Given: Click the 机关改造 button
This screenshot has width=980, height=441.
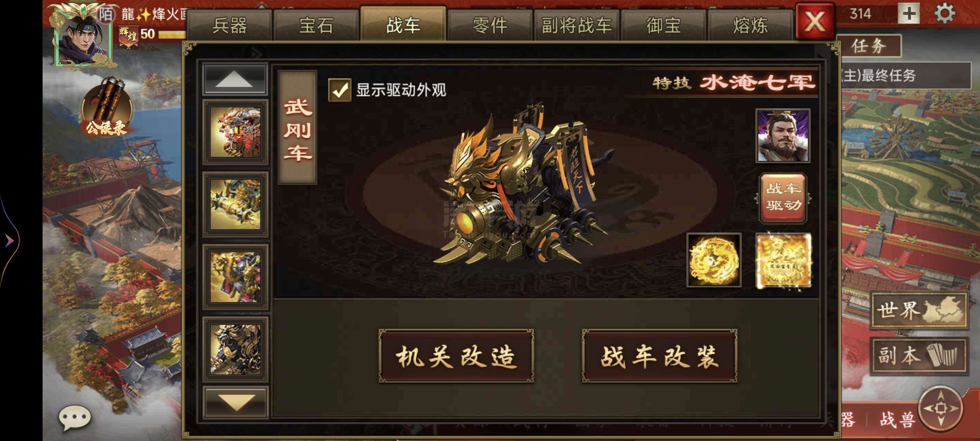Looking at the screenshot, I should click(x=456, y=356).
